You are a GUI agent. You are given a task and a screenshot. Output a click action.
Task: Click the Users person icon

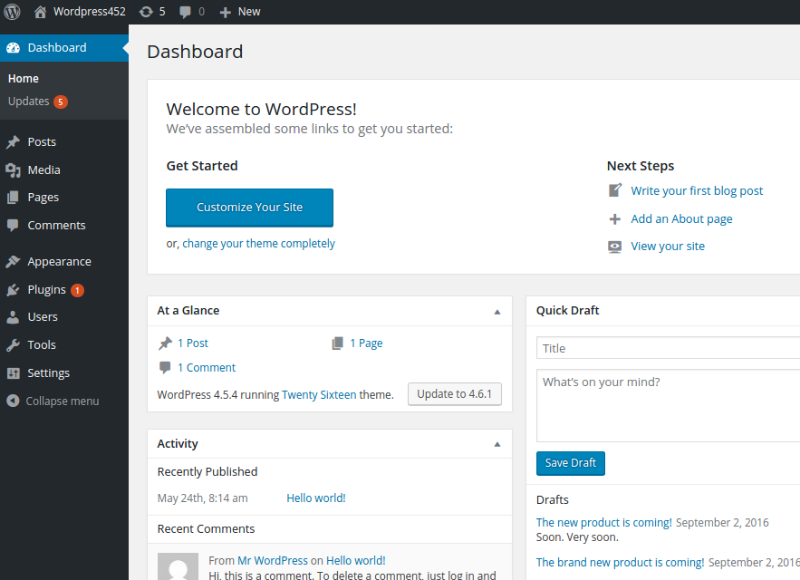tap(13, 317)
